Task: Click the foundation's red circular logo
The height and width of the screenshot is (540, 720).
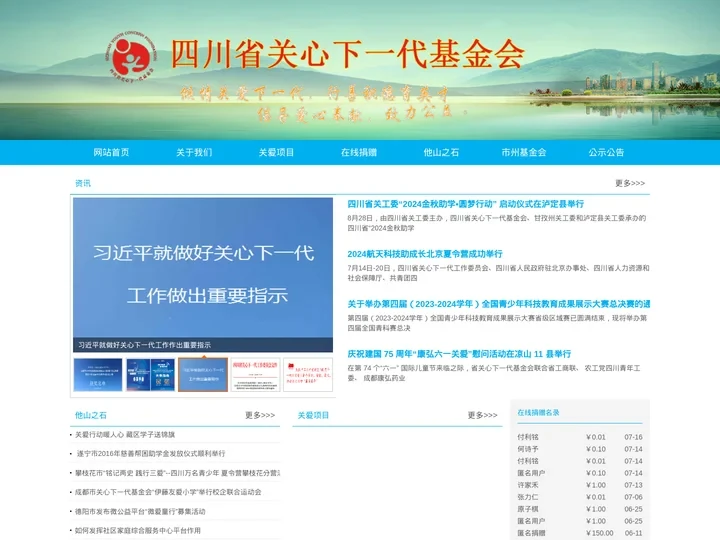Action: 132,57
